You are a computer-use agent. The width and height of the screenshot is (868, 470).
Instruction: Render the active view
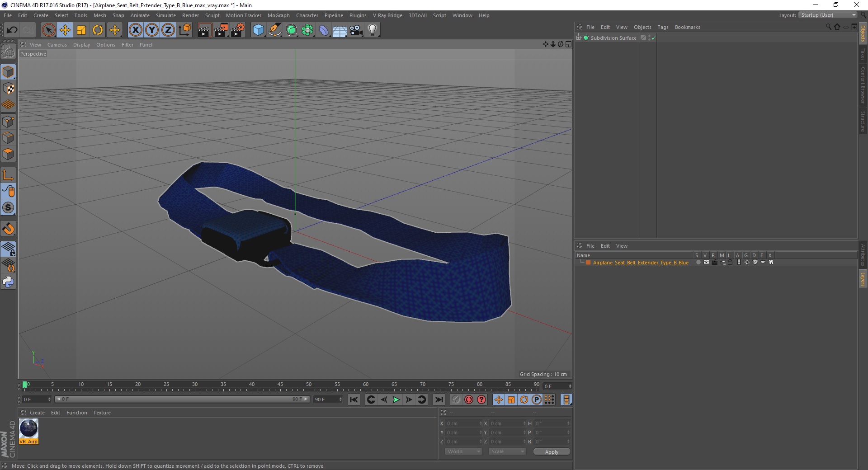pos(204,30)
